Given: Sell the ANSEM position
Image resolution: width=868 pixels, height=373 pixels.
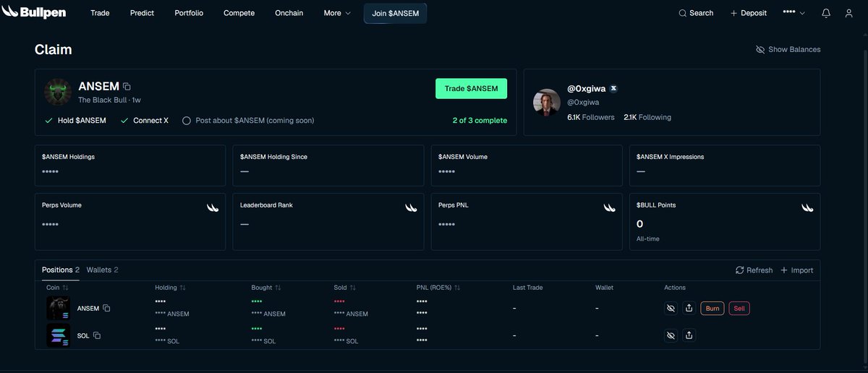Looking at the screenshot, I should pos(739,308).
